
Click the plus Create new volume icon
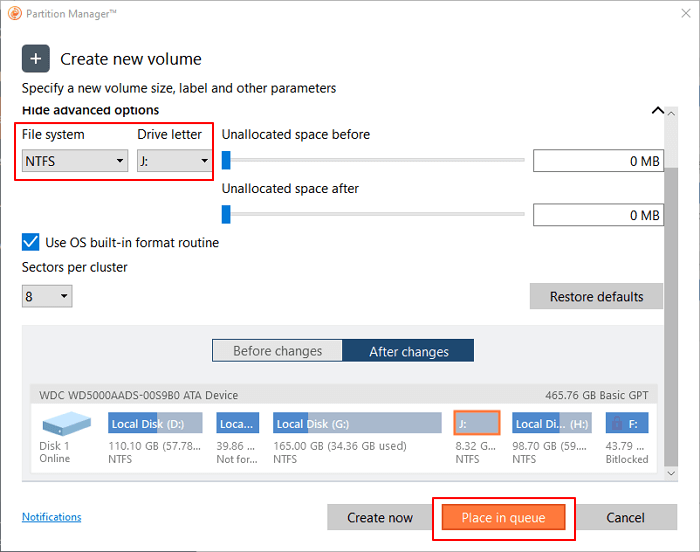point(36,59)
